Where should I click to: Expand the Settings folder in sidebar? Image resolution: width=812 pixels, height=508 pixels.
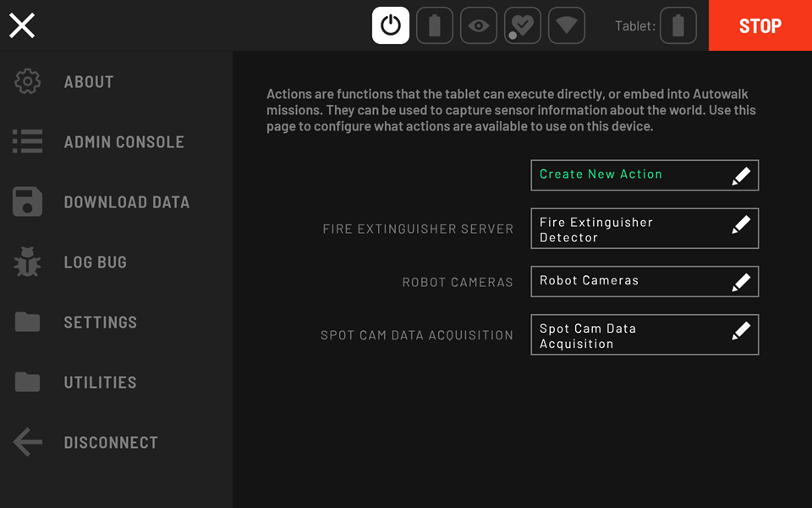[x=100, y=323]
